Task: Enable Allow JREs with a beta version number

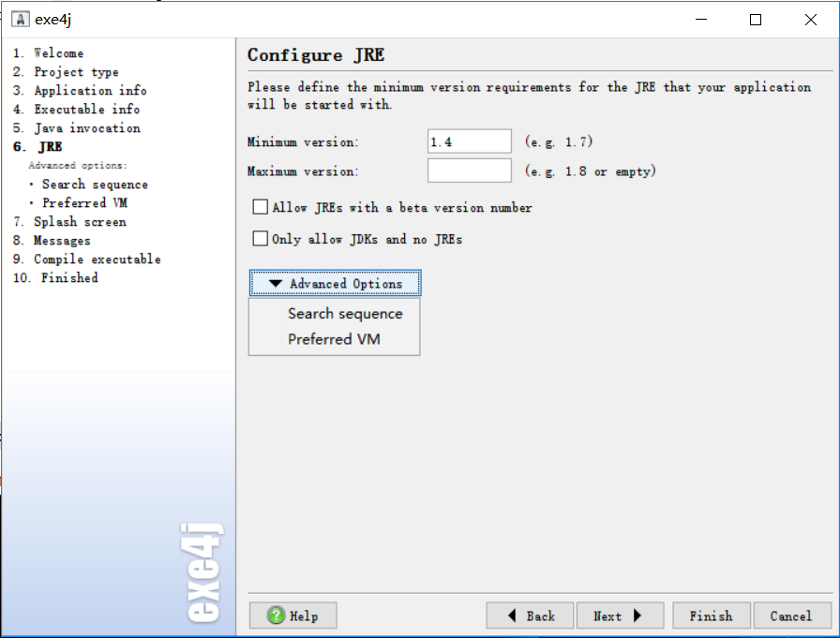Action: pos(260,207)
